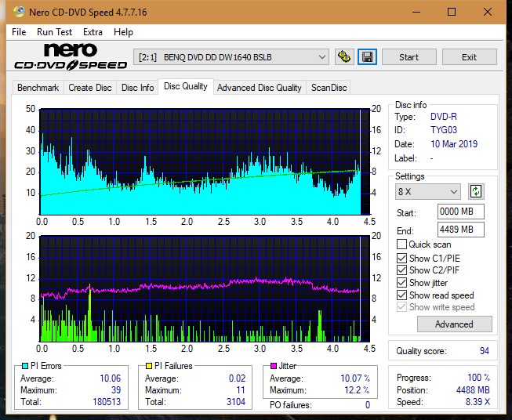
Task: Click the Quality score value 94
Action: tap(485, 351)
